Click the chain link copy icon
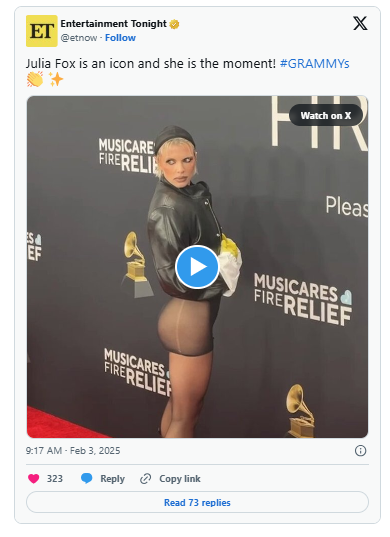This screenshot has width=390, height=537. pos(146,478)
